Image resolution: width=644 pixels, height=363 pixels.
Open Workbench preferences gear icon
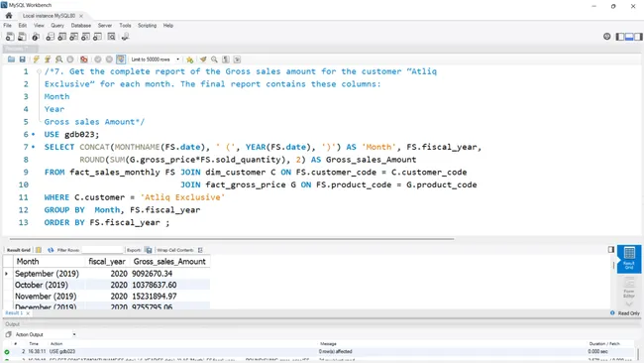tap(607, 37)
